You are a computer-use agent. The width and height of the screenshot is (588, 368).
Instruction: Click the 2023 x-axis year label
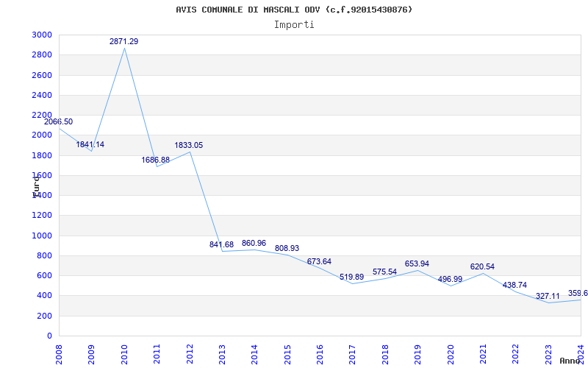click(548, 354)
